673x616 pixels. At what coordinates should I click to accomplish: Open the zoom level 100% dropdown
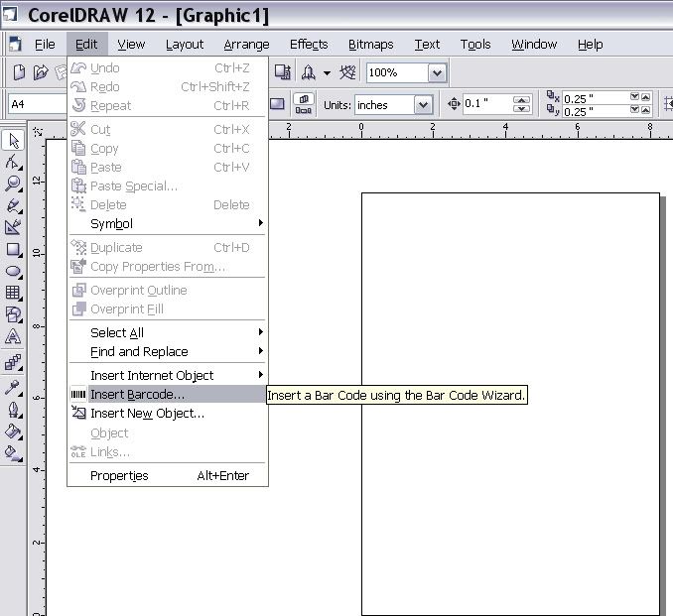click(x=437, y=72)
